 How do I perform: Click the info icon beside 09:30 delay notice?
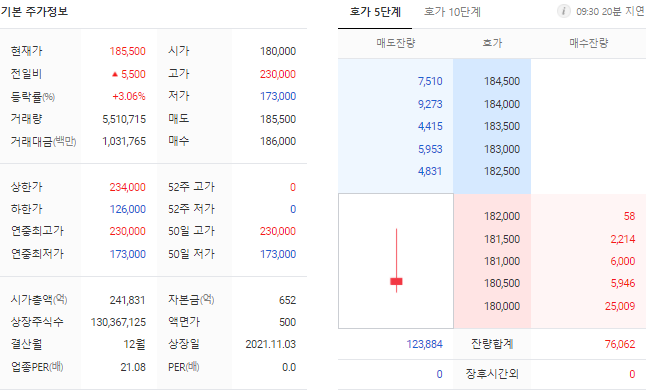pyautogui.click(x=564, y=11)
